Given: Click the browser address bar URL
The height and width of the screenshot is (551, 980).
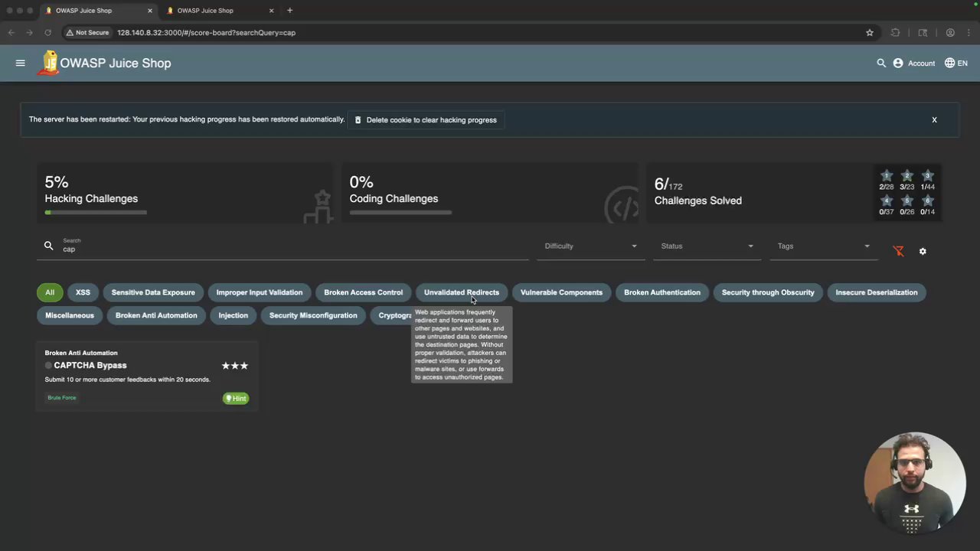Looking at the screenshot, I should (207, 33).
